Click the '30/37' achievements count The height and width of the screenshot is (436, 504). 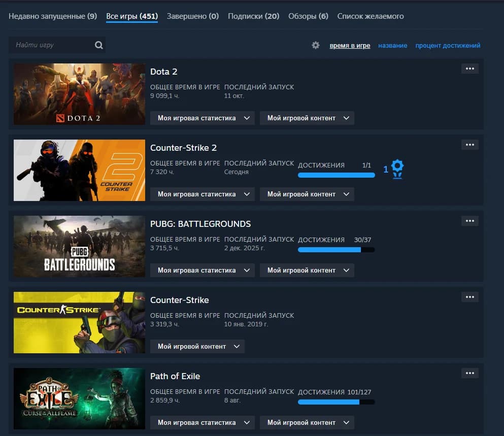362,240
